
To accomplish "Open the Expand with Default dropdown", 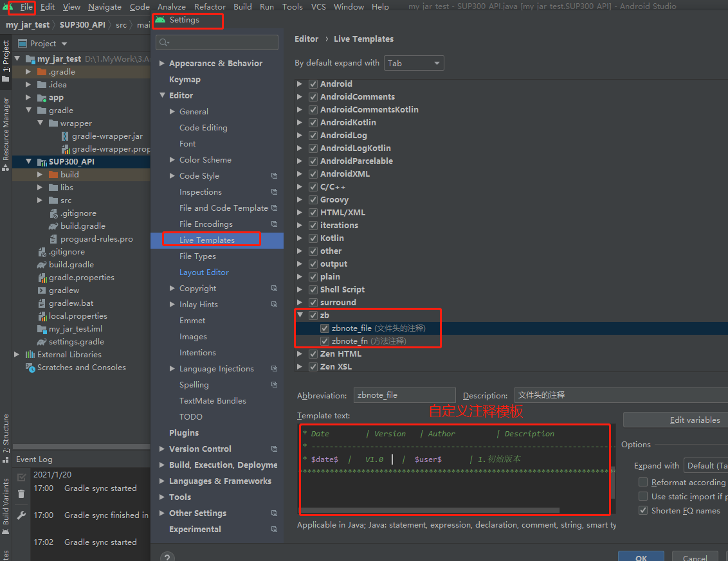I will (705, 465).
